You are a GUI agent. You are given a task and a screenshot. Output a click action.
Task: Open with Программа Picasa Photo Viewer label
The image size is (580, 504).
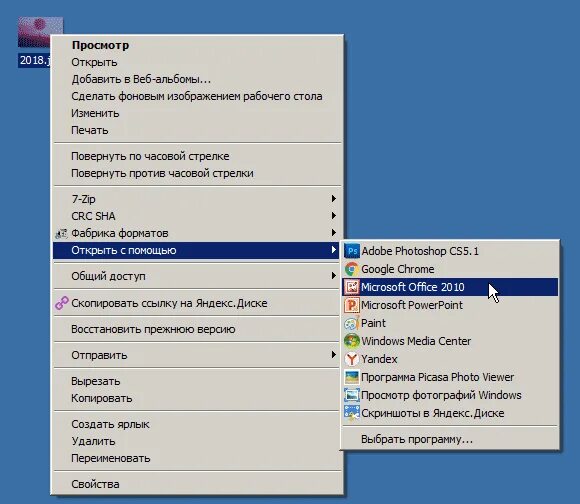pos(438,377)
